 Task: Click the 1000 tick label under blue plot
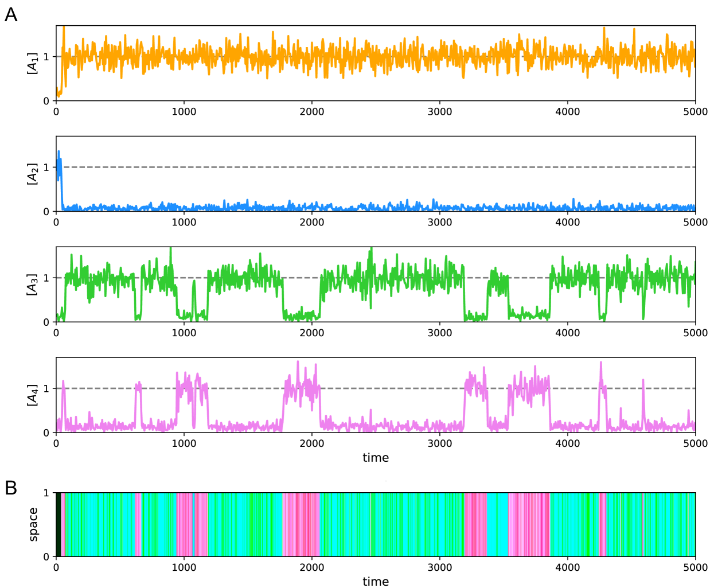(x=184, y=223)
